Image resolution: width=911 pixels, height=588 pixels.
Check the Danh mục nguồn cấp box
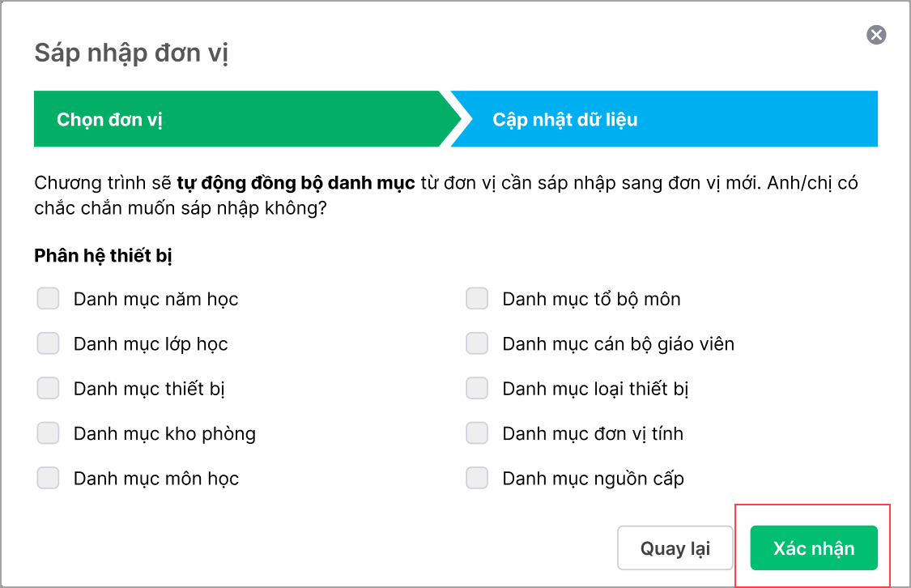click(477, 478)
